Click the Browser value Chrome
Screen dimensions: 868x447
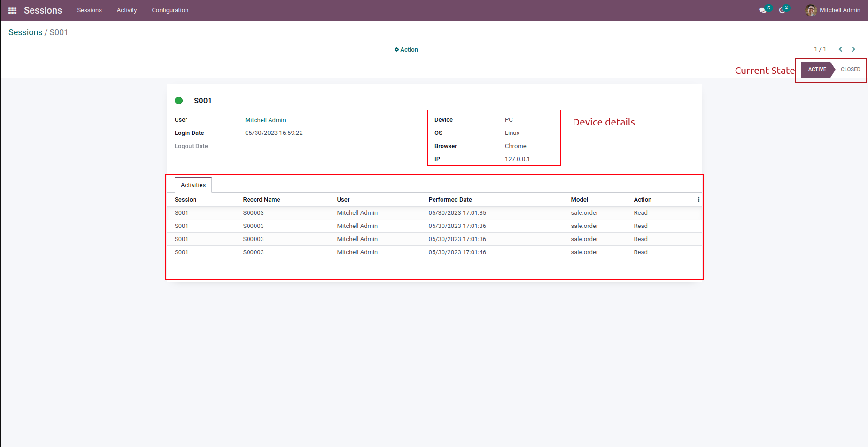point(515,146)
